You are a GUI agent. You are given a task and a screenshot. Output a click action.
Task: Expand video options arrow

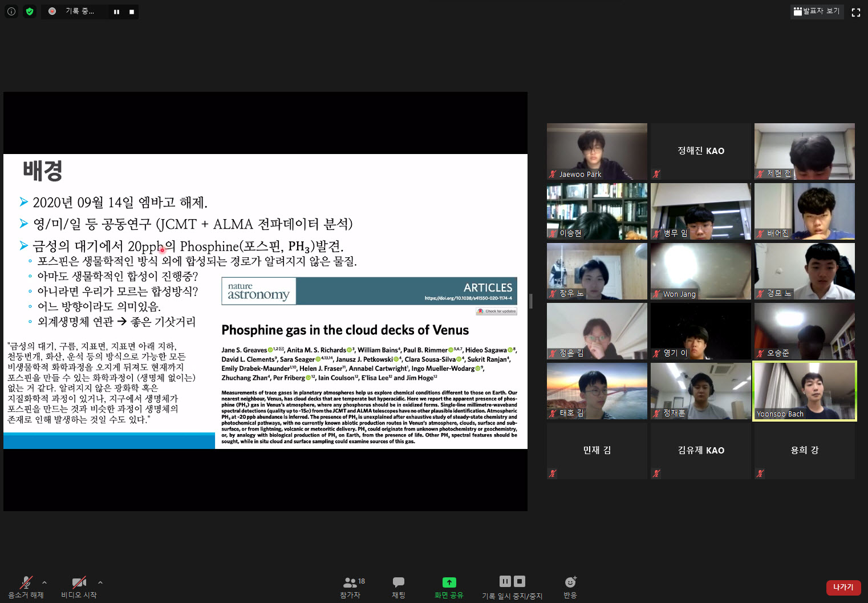click(x=100, y=582)
